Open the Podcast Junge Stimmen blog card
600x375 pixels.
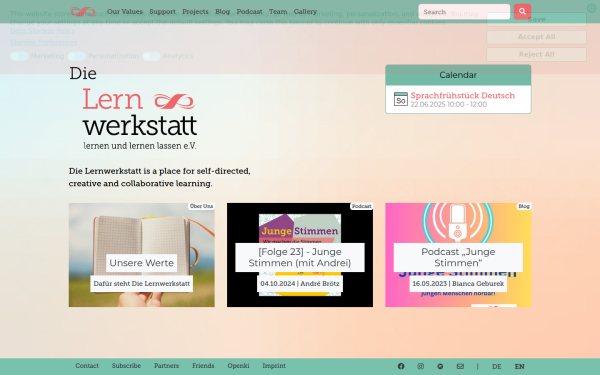458,255
